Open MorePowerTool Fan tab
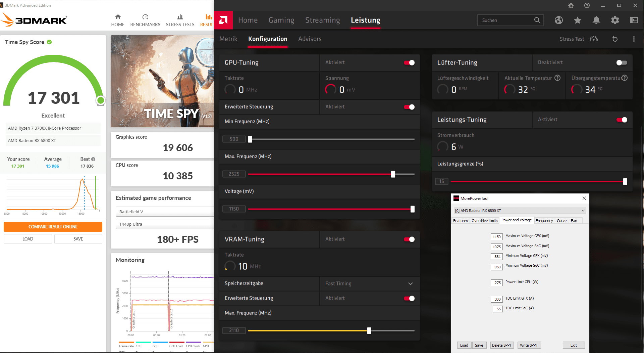This screenshot has width=644, height=353. 574,221
